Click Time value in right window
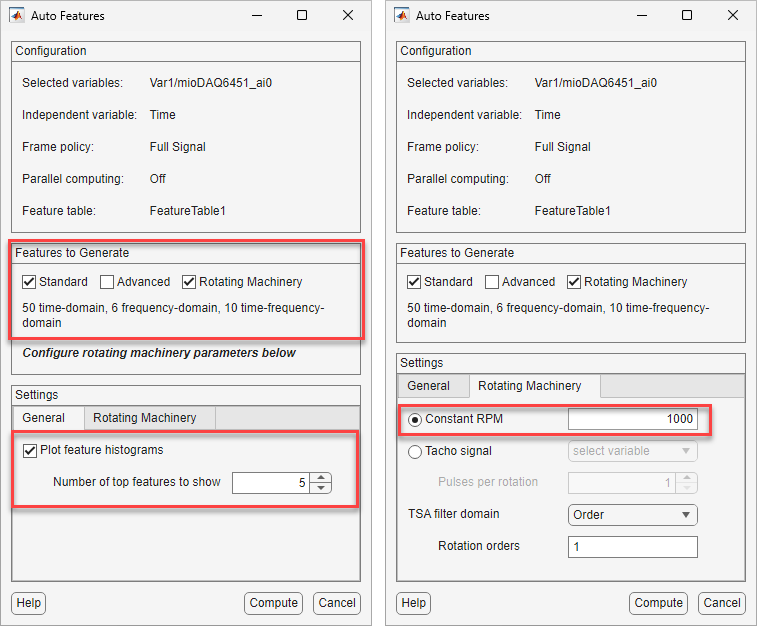 (x=547, y=115)
